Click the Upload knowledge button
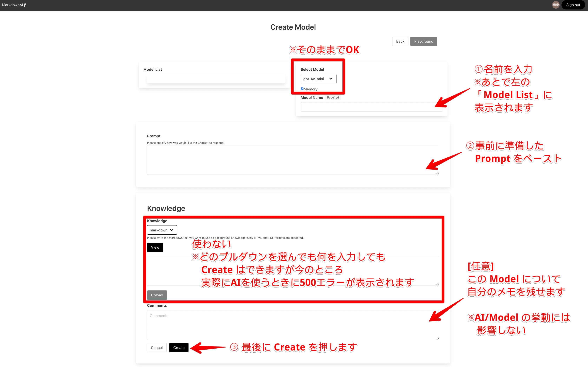Image resolution: width=588 pixels, height=367 pixels. [157, 295]
